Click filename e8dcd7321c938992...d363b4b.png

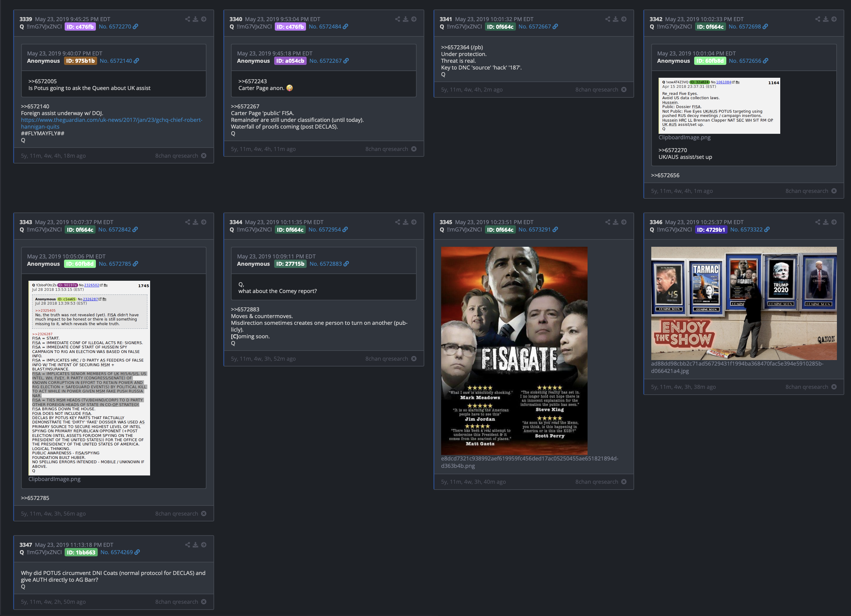click(530, 462)
